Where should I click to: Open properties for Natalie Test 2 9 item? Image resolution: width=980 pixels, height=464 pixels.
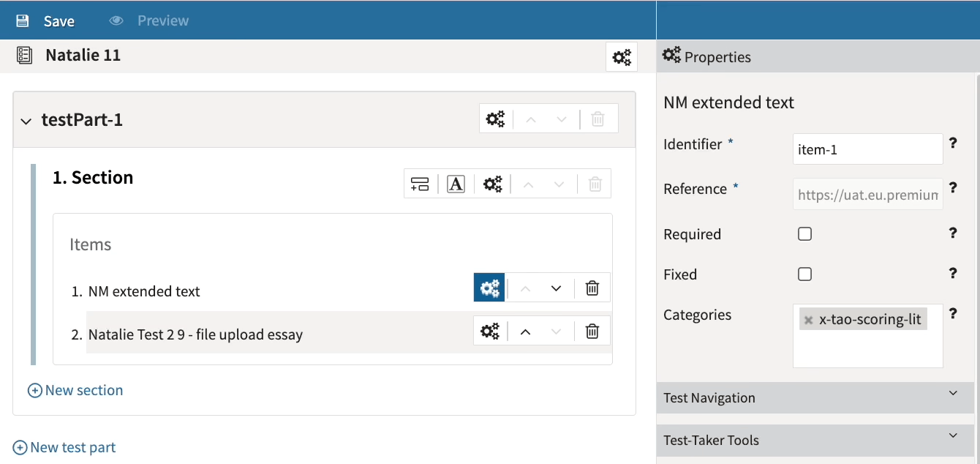(489, 332)
